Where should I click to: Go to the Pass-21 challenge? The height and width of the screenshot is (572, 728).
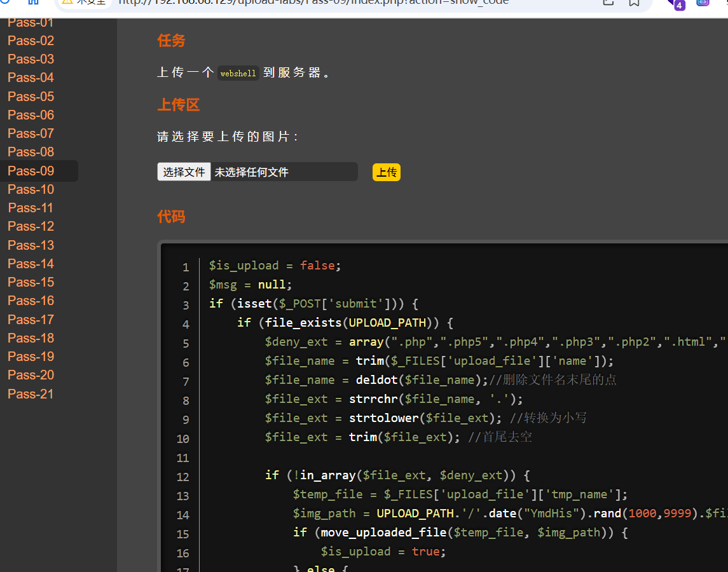[x=31, y=394]
